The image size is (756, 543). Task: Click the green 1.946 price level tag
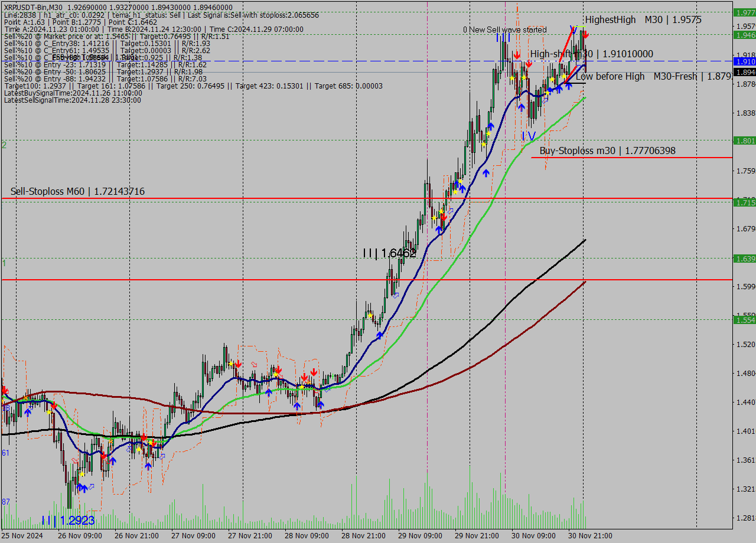pyautogui.click(x=744, y=35)
